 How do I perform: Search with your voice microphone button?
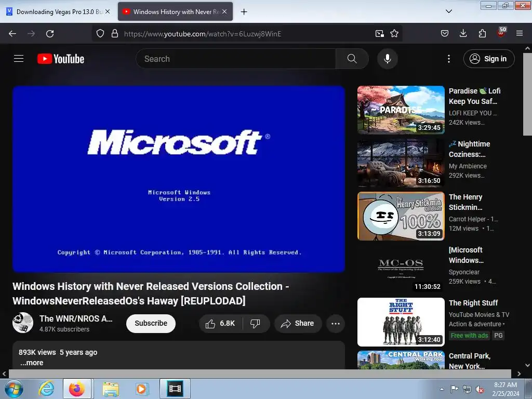[x=388, y=59]
